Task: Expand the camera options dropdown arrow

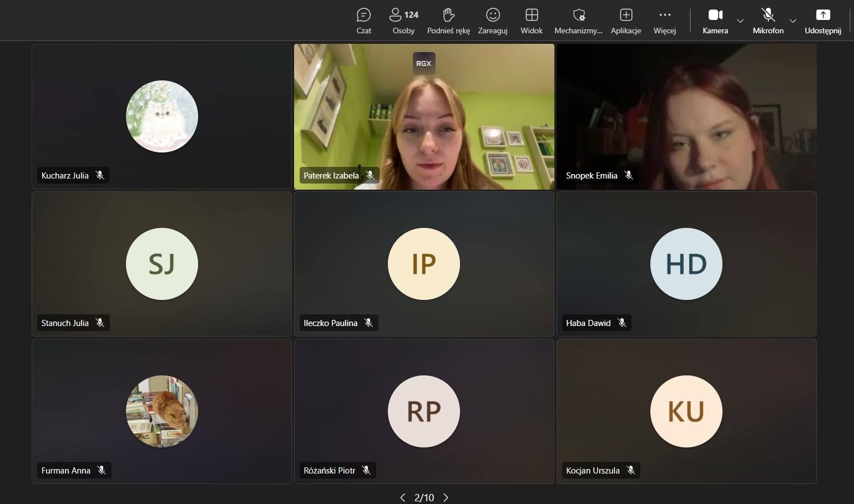Action: tap(740, 21)
